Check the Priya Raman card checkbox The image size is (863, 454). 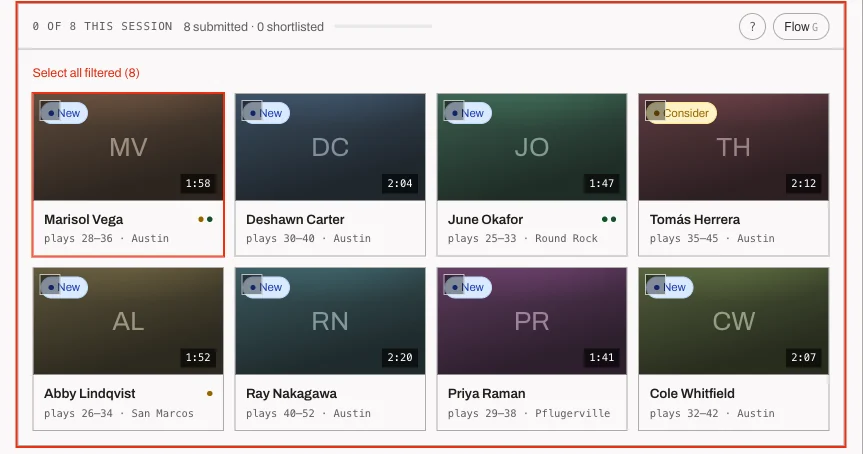coord(454,285)
